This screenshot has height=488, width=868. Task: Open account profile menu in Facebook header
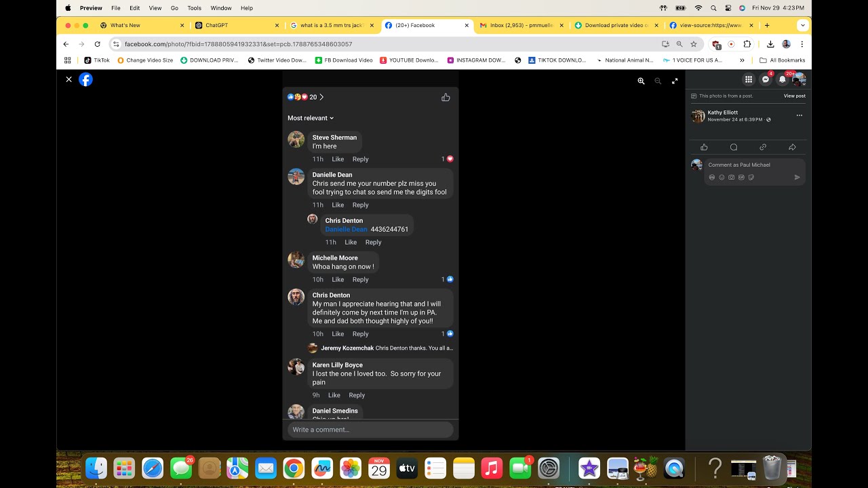799,79
